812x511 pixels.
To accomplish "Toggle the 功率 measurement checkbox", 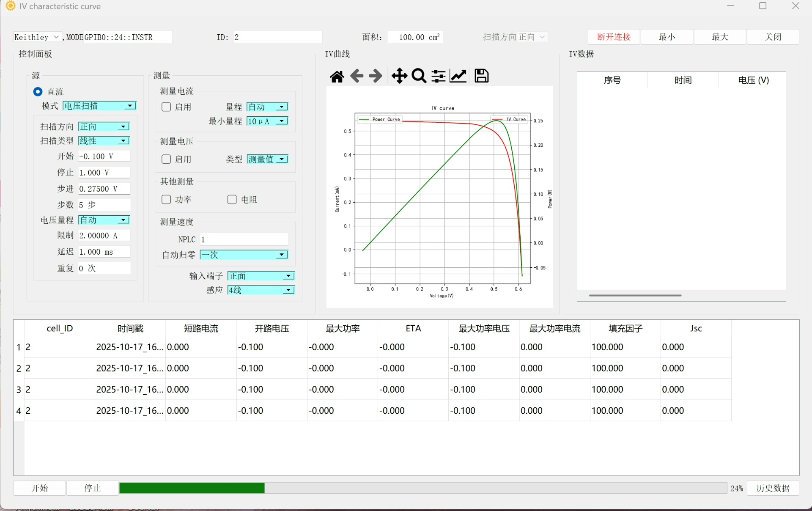I will coord(166,200).
